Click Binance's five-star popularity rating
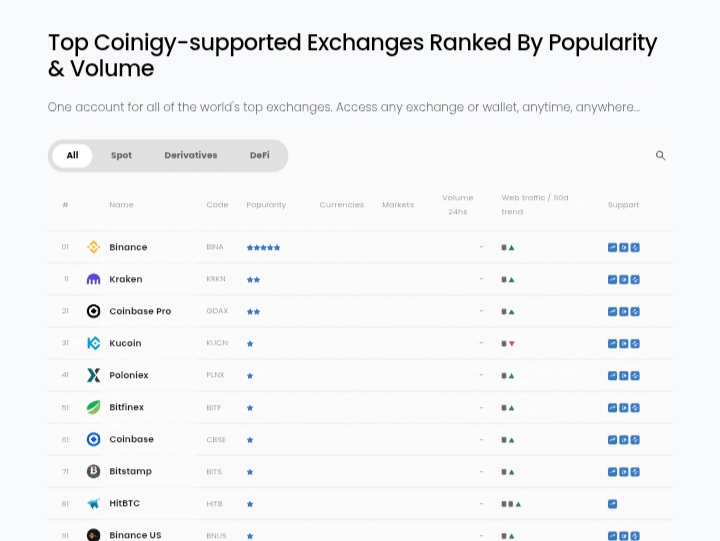 click(x=263, y=247)
